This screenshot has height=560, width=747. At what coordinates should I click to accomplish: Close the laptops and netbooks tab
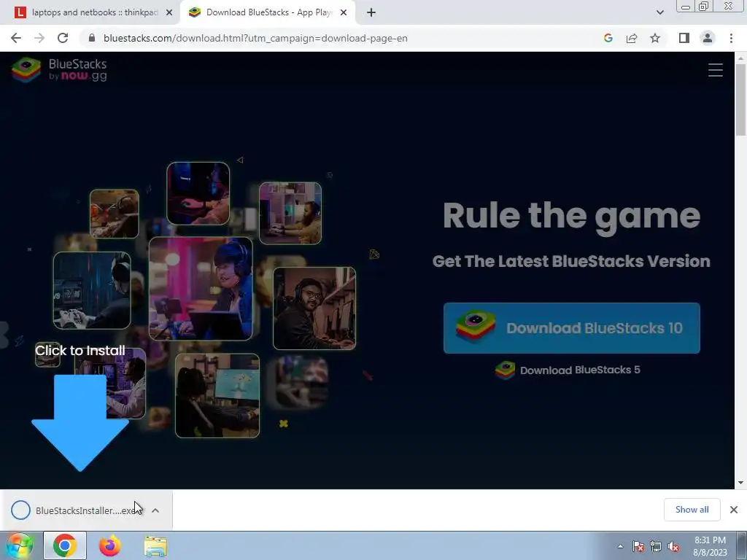pos(169,13)
